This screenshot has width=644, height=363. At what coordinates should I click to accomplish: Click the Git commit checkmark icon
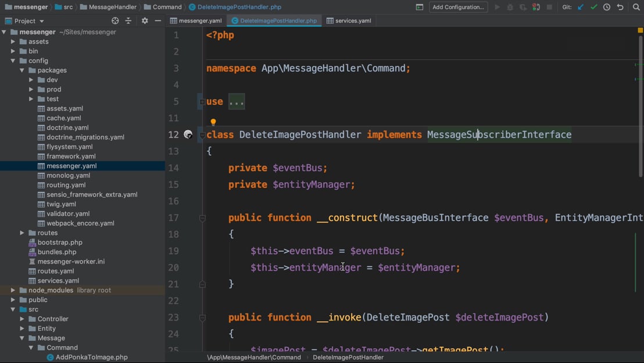point(593,7)
